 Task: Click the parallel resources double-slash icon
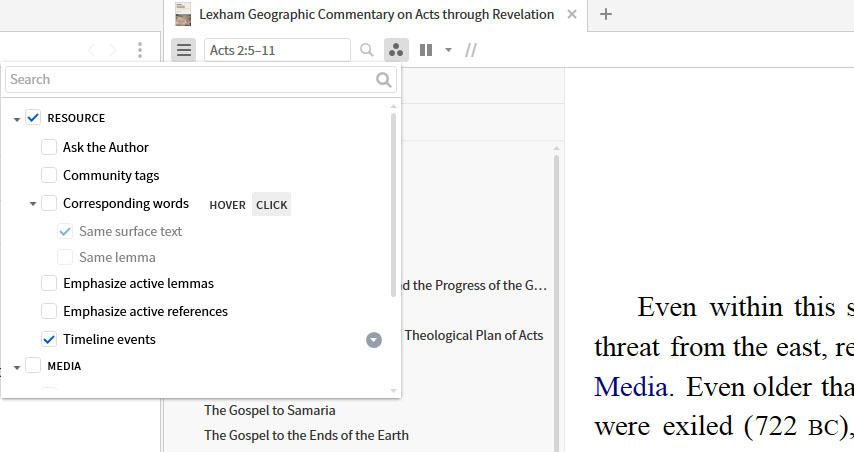pos(471,50)
